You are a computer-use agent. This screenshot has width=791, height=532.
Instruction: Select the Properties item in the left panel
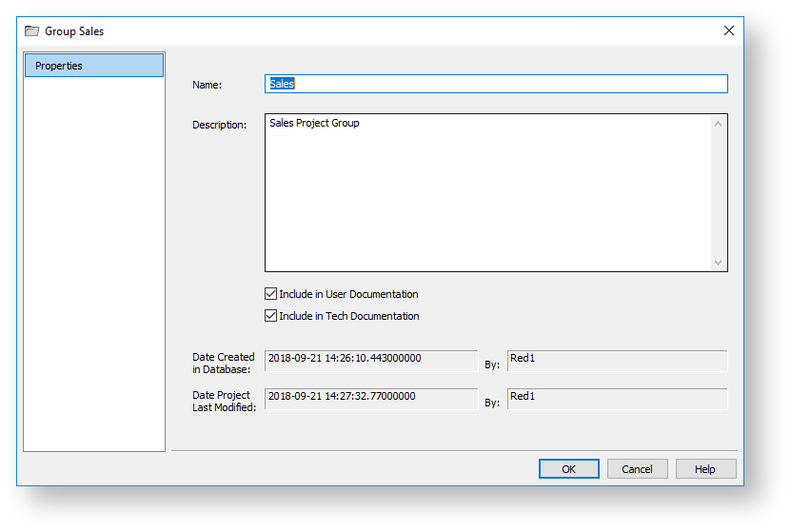tap(93, 66)
